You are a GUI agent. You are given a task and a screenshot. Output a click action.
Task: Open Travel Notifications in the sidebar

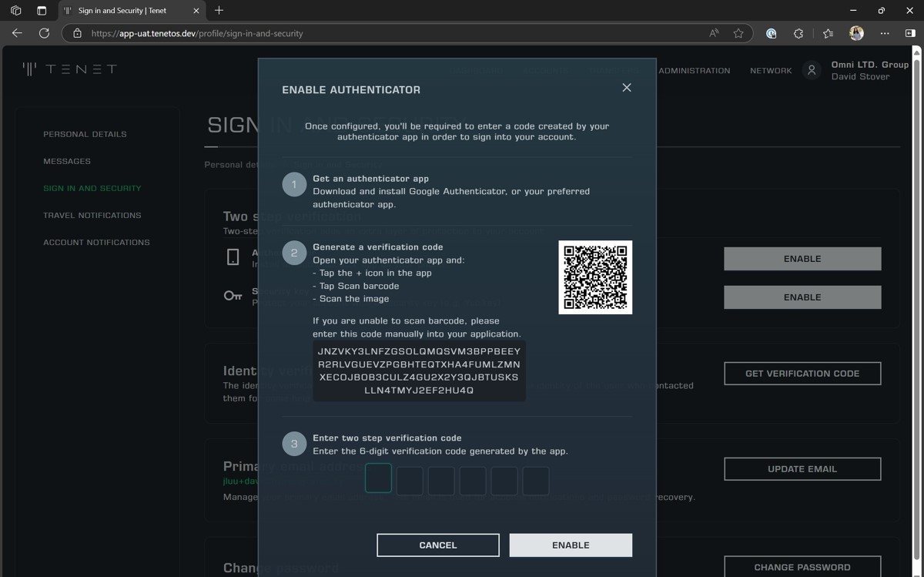pos(92,215)
